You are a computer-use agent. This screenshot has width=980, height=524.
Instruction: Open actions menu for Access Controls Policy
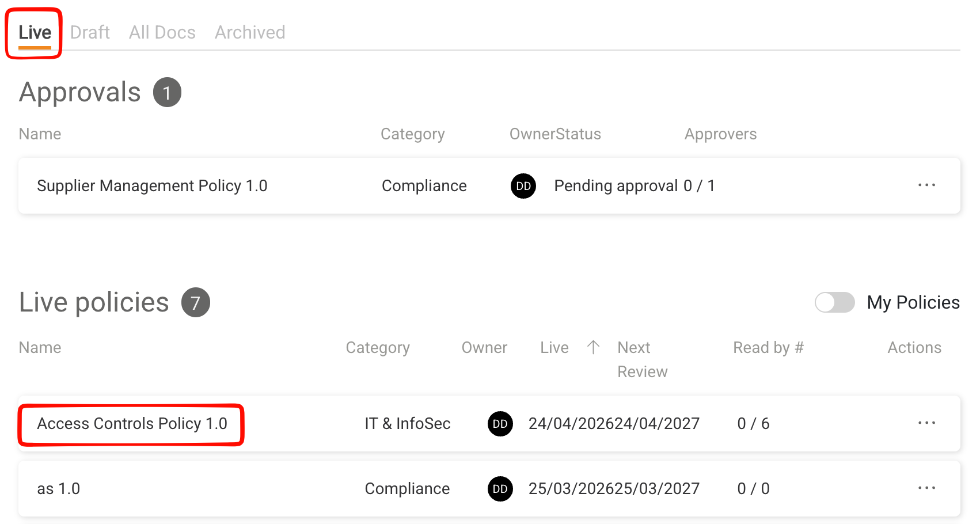coord(926,423)
